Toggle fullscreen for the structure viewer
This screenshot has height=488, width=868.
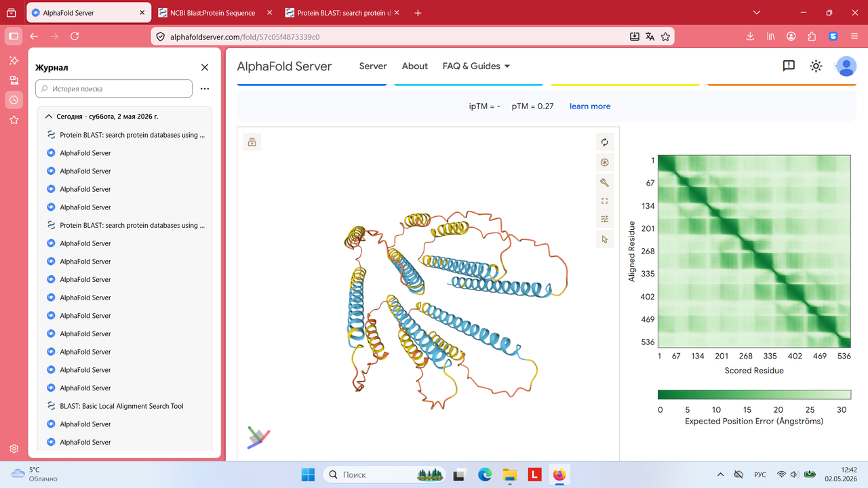click(x=605, y=201)
